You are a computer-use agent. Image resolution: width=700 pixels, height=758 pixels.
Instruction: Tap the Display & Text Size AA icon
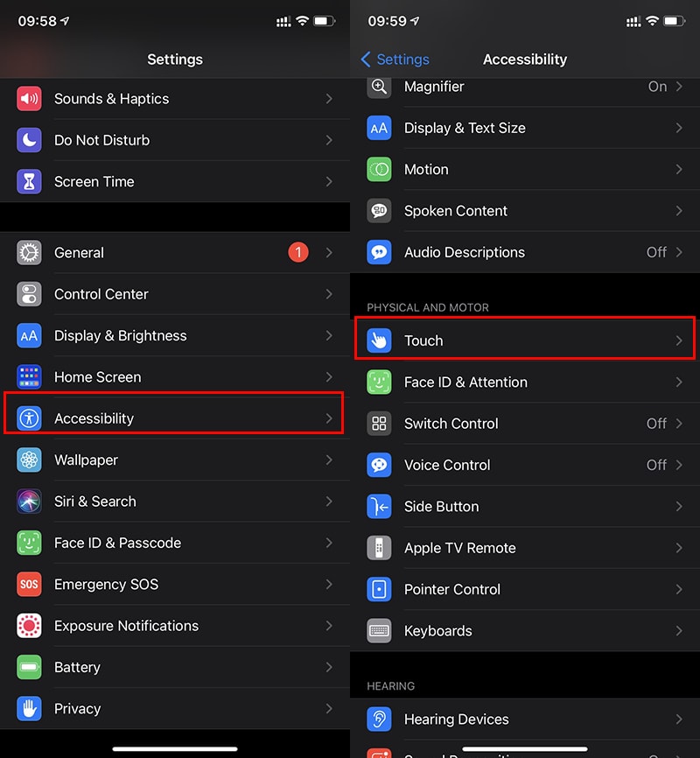tap(379, 128)
